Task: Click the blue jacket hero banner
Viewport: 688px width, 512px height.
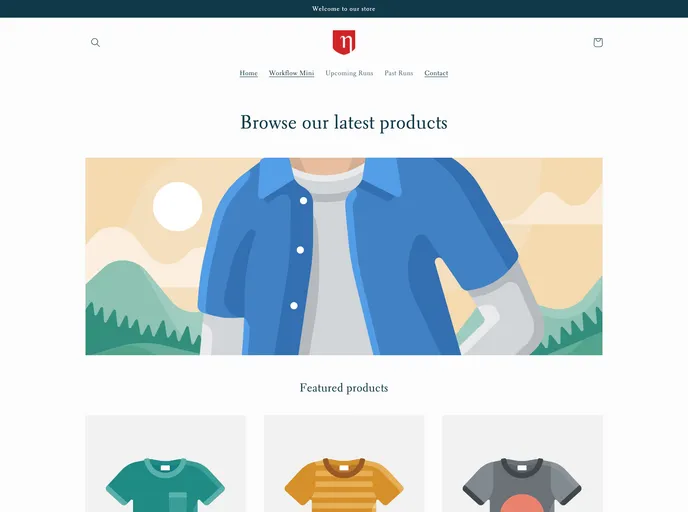Action: (x=344, y=256)
